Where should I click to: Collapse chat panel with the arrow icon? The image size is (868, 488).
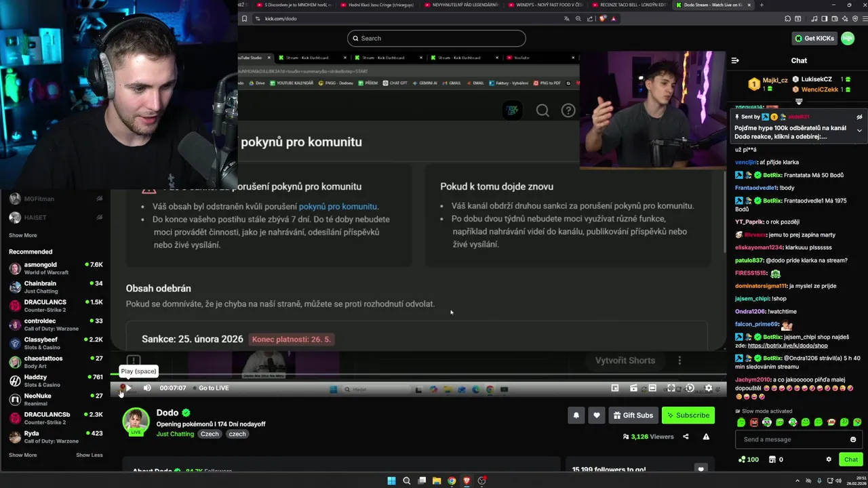[x=735, y=60]
